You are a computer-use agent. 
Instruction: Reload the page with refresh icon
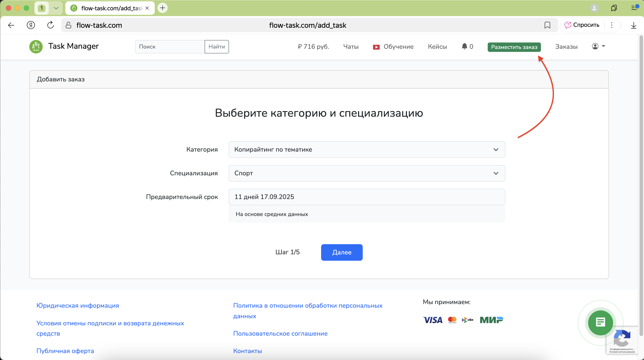(50, 25)
